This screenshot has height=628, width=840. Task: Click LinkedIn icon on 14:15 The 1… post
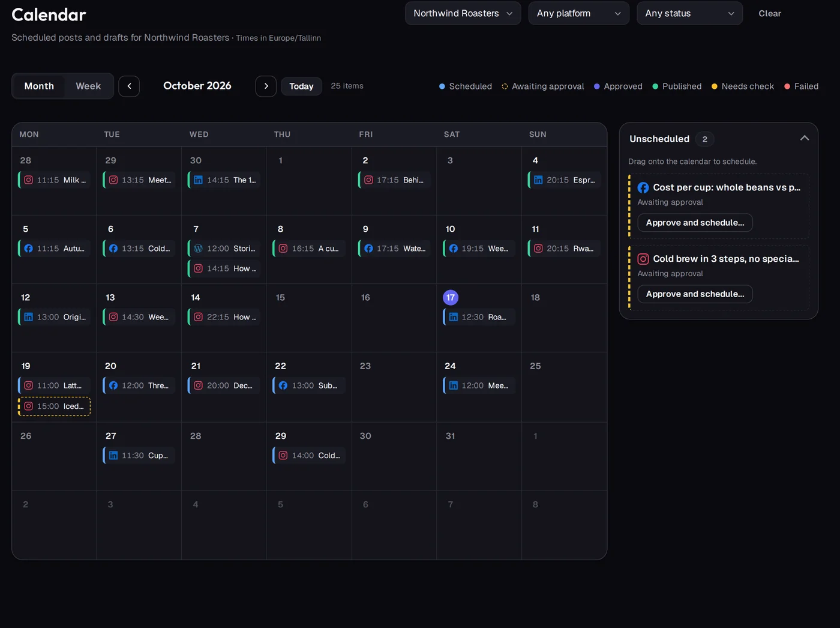198,180
